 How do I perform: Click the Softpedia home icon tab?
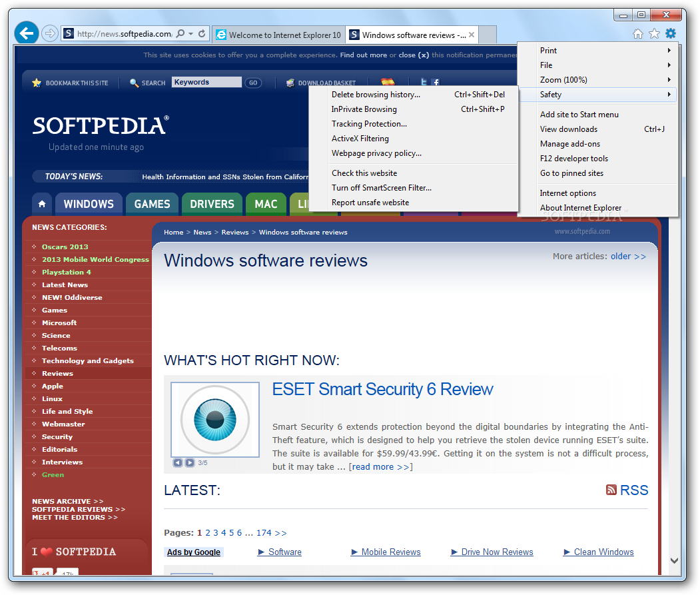pyautogui.click(x=42, y=204)
